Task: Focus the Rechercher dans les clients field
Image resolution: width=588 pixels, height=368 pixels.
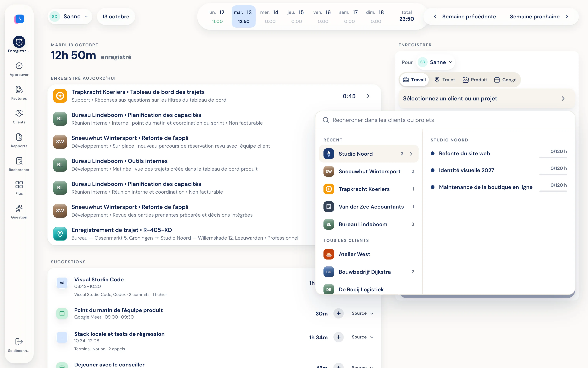Action: pos(445,120)
